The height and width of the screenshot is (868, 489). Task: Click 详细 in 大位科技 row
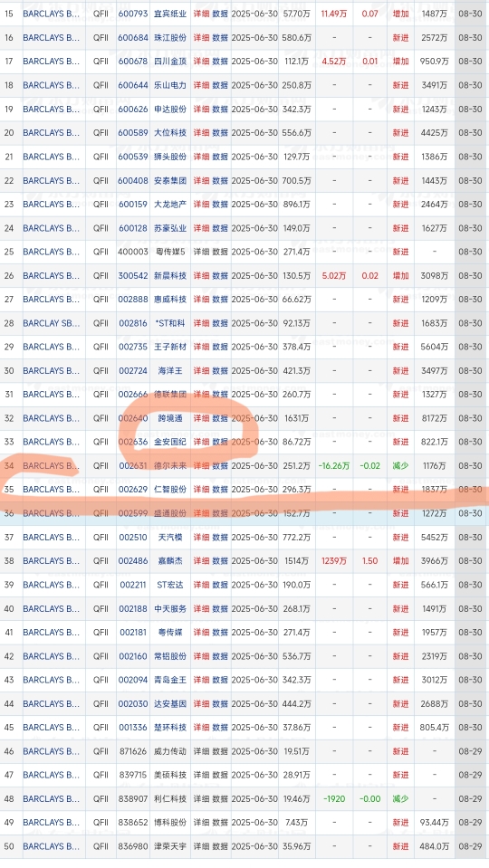[x=201, y=133]
